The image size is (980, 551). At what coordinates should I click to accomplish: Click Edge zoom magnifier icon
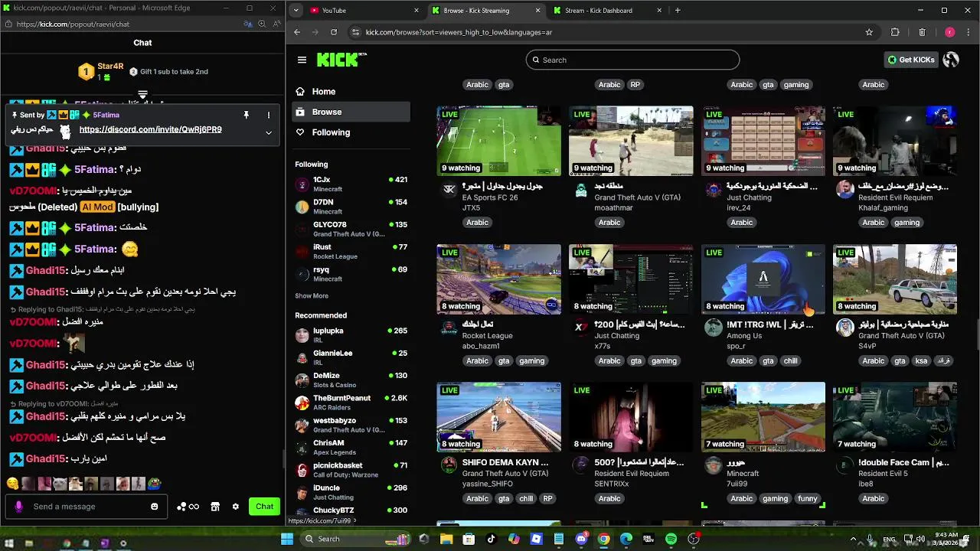tap(262, 24)
